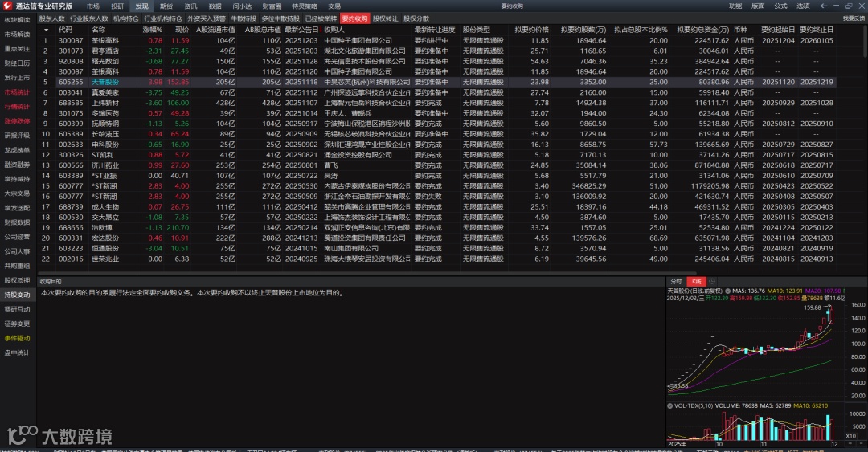Click the round indicator icon beside 天普股份 chart title
This screenshot has height=452, width=868.
pos(728,291)
